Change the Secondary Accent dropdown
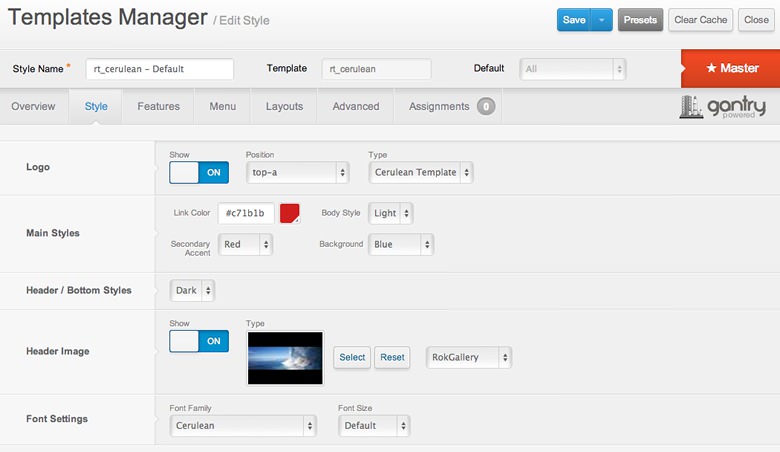The image size is (780, 452). (245, 244)
